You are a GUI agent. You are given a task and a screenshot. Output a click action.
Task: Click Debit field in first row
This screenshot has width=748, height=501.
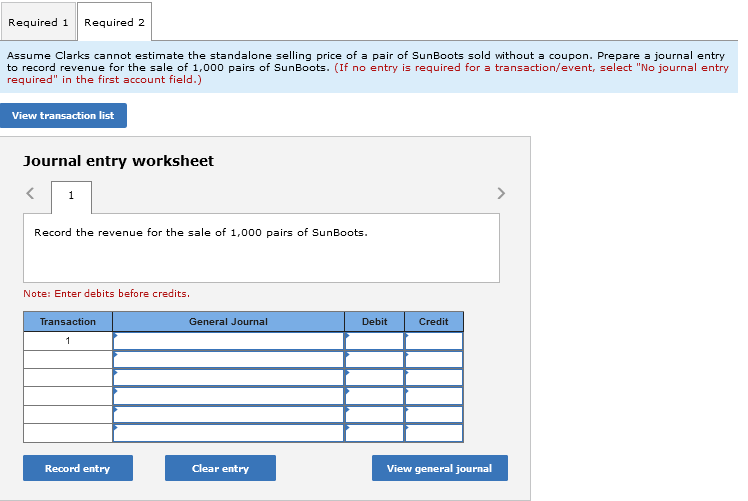tap(374, 341)
